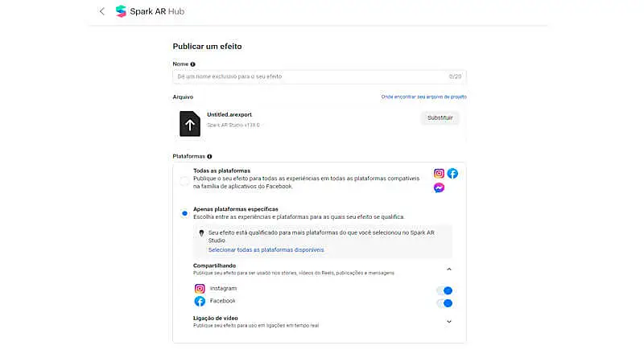The width and height of the screenshot is (644, 362).
Task: Click the Instagram icon in Compartilhando list
Action: pyautogui.click(x=200, y=289)
